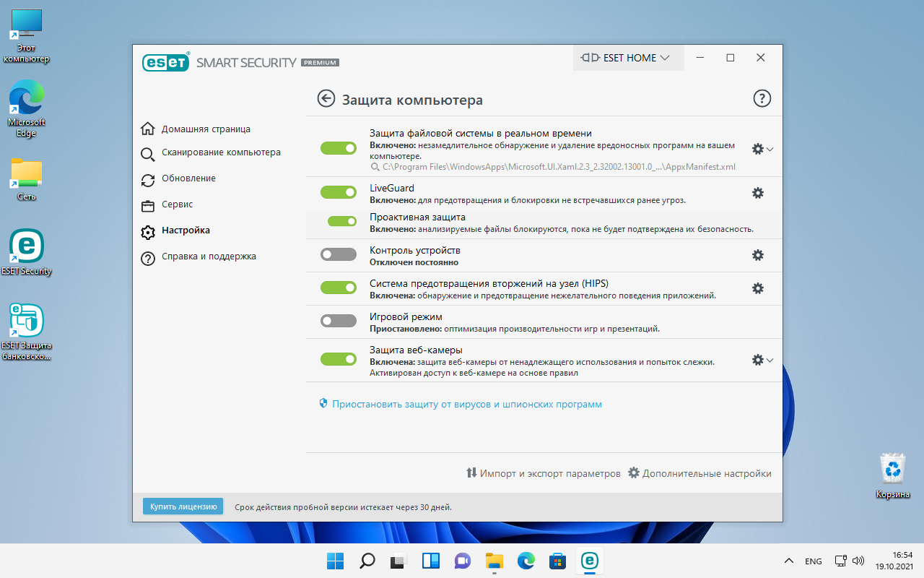Open settings gear for HIPS
Viewport: 924px width, 578px height.
click(x=757, y=288)
